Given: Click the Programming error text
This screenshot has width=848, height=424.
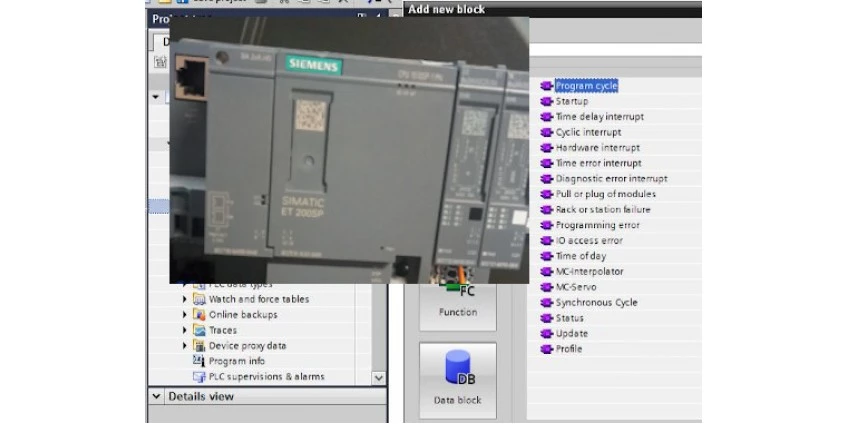Looking at the screenshot, I should click(598, 225).
